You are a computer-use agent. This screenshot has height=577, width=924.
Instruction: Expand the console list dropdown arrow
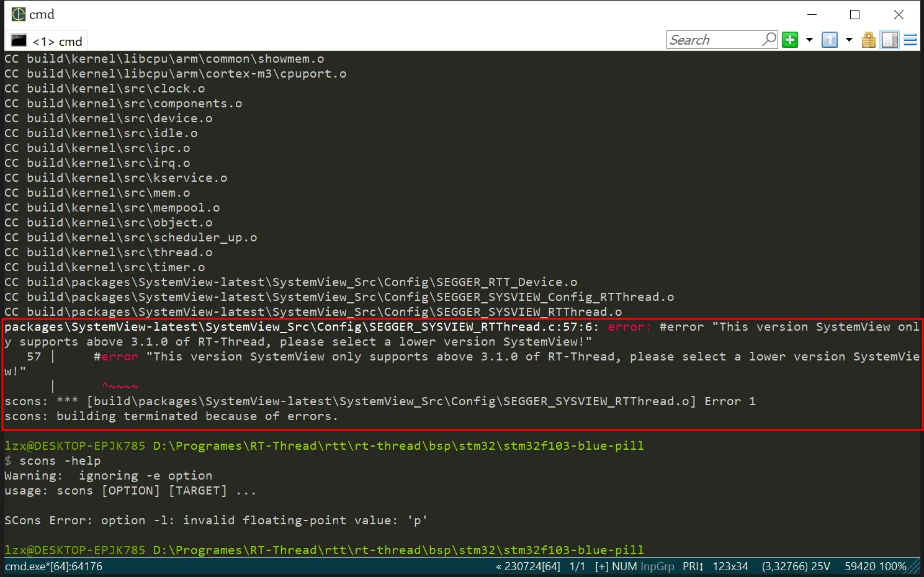click(x=849, y=40)
